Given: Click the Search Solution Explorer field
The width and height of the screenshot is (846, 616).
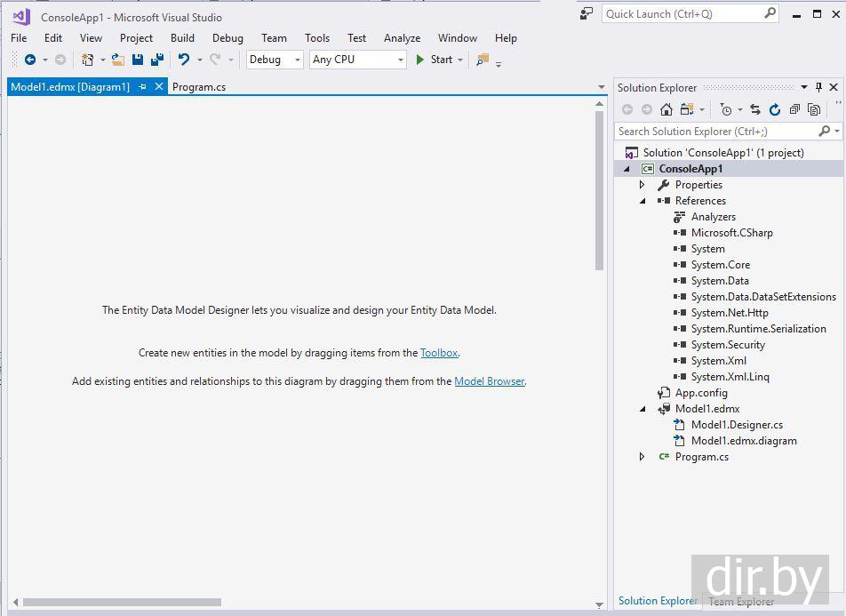Looking at the screenshot, I should point(716,132).
